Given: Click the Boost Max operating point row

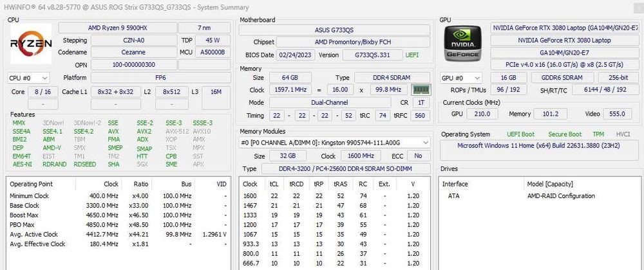Looking at the screenshot, I should [116, 214].
